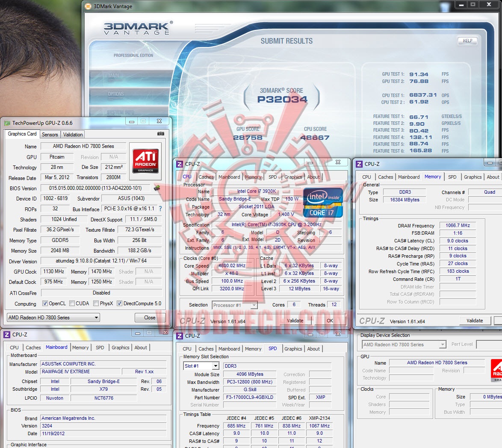Click the Bus Interface question mark icon
This screenshot has height=448, width=502.
click(x=160, y=209)
